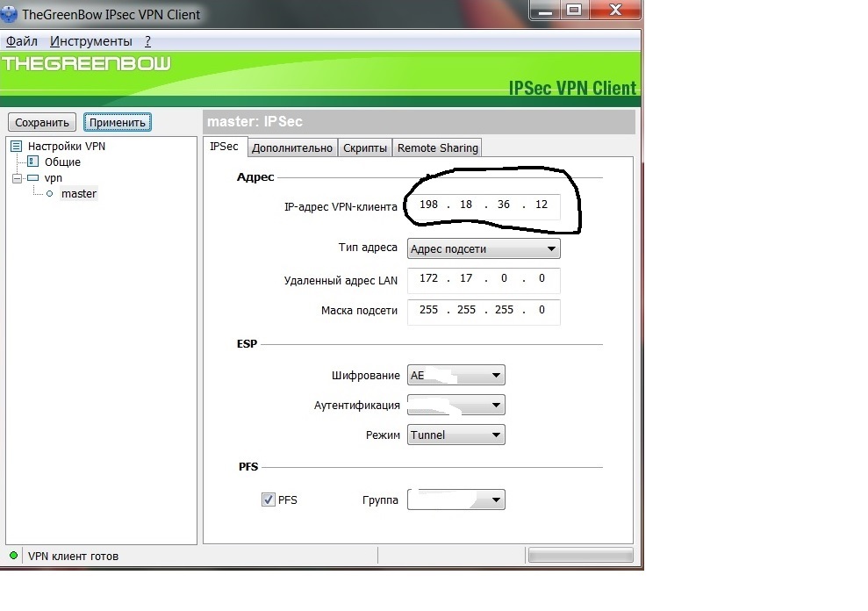Click the Настройки VPN tree icon
The width and height of the screenshot is (868, 611).
tap(16, 147)
